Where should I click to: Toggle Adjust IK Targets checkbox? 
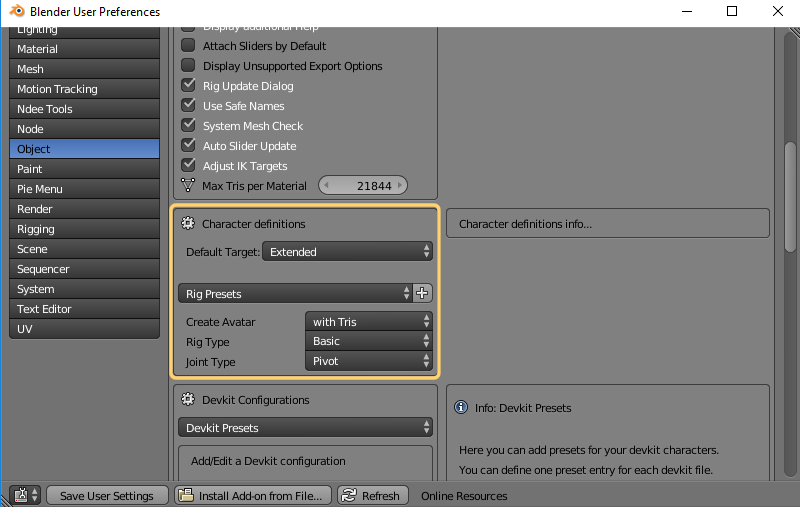(188, 165)
